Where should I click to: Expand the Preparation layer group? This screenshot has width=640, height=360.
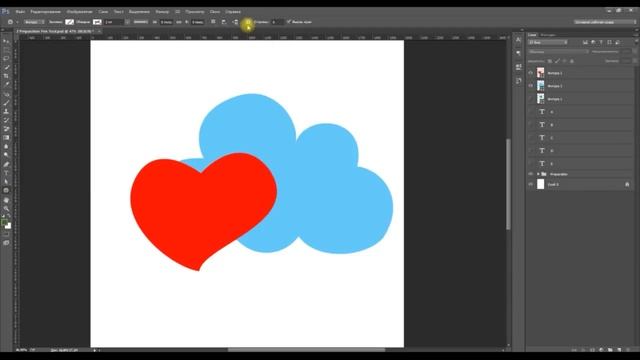[538, 174]
